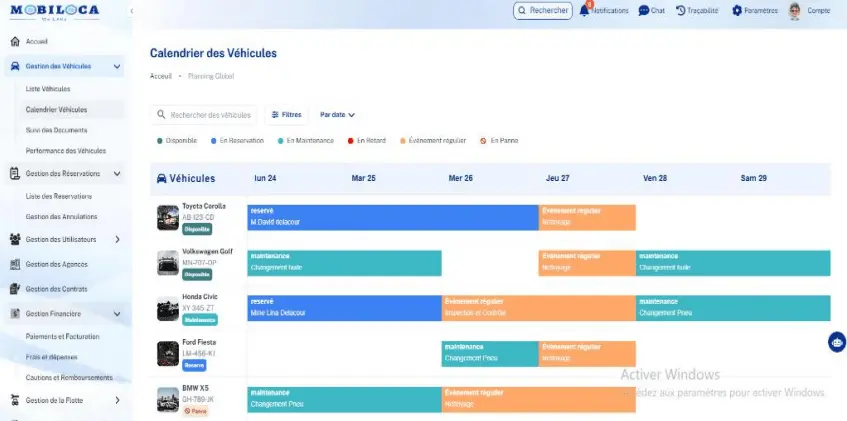Click the Accueil breadcrumb link
Screen dimensions: 847x421
click(x=160, y=76)
